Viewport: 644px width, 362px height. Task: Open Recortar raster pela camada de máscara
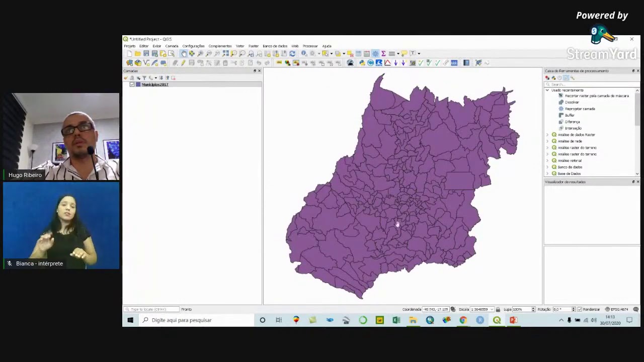coord(597,96)
